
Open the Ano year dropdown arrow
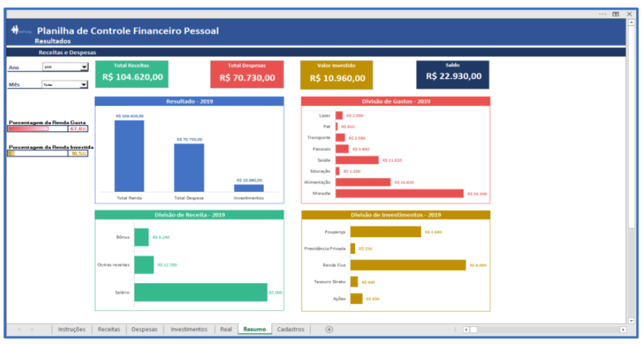click(x=84, y=67)
